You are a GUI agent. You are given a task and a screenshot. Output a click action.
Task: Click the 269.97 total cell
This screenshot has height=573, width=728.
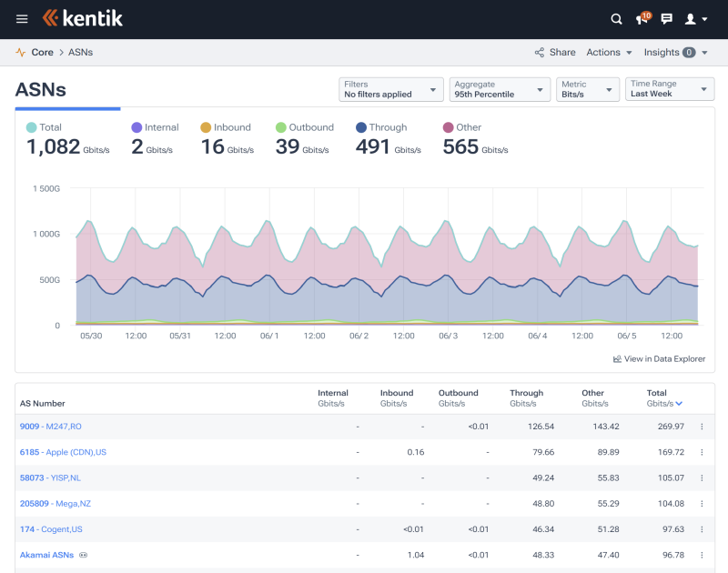671,427
